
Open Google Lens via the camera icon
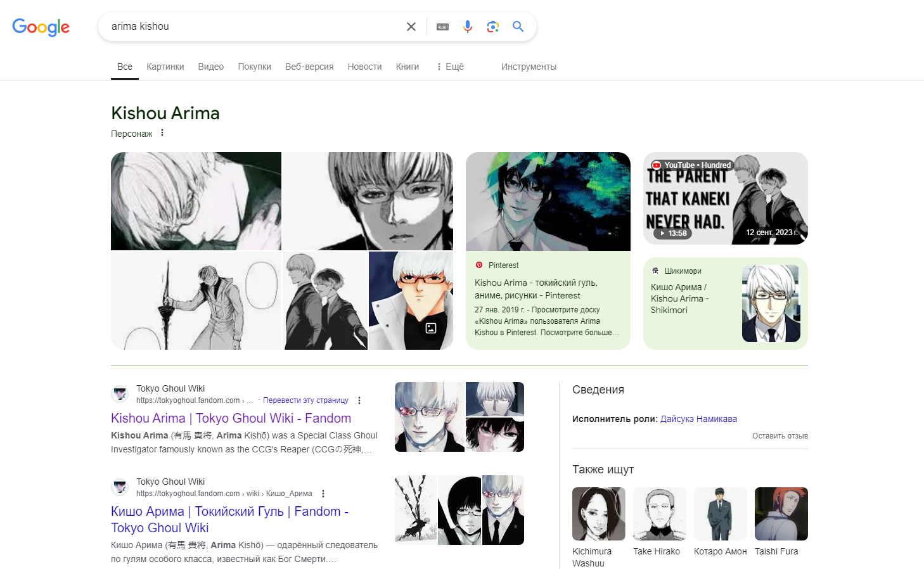pos(492,26)
